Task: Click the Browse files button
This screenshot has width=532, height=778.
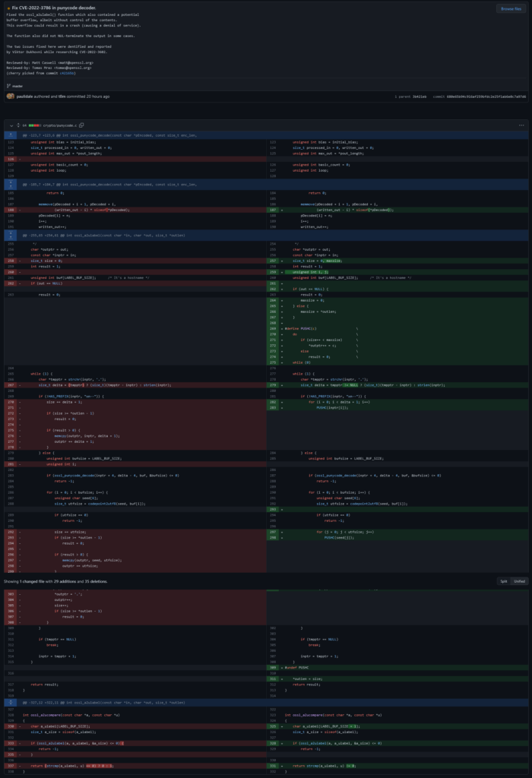Action: (511, 9)
